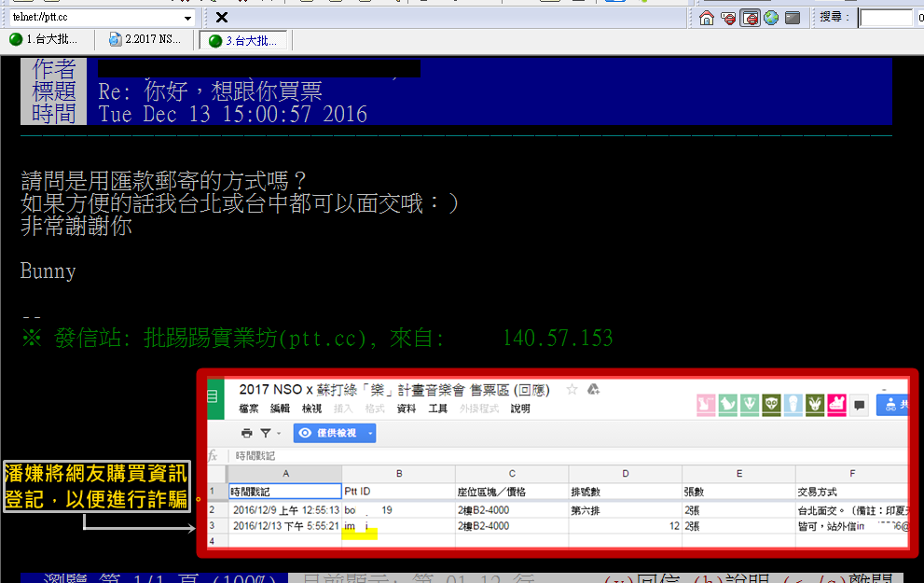The height and width of the screenshot is (583, 924).
Task: Click the 座位區塊/價格 header cell
Action: tap(512, 492)
